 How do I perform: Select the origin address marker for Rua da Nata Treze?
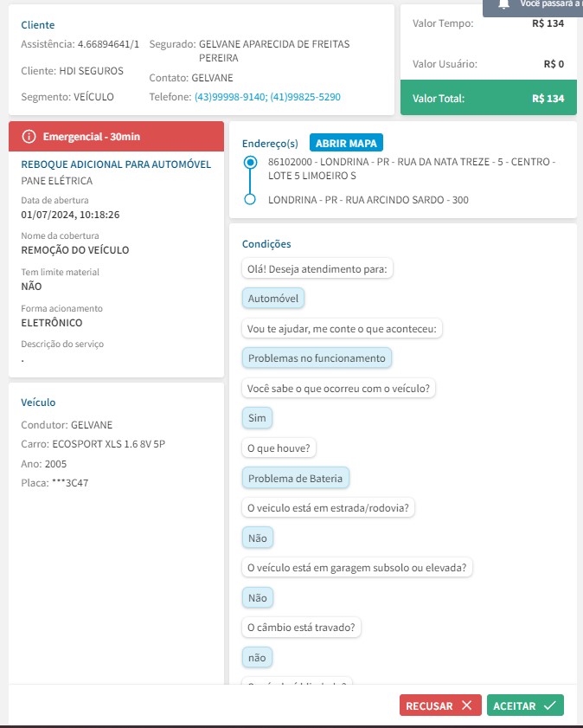coord(251,162)
